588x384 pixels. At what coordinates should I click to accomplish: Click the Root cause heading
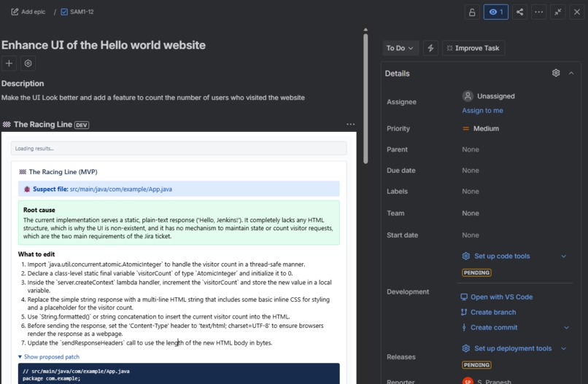pos(39,210)
